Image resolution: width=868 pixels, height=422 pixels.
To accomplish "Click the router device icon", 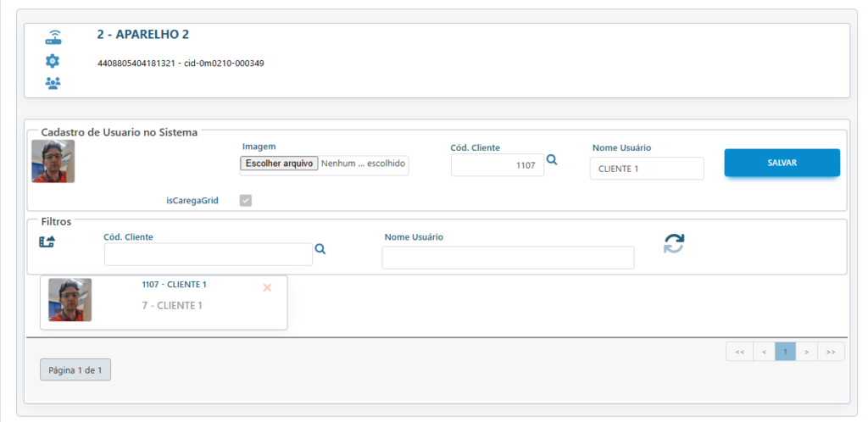I will (x=53, y=38).
